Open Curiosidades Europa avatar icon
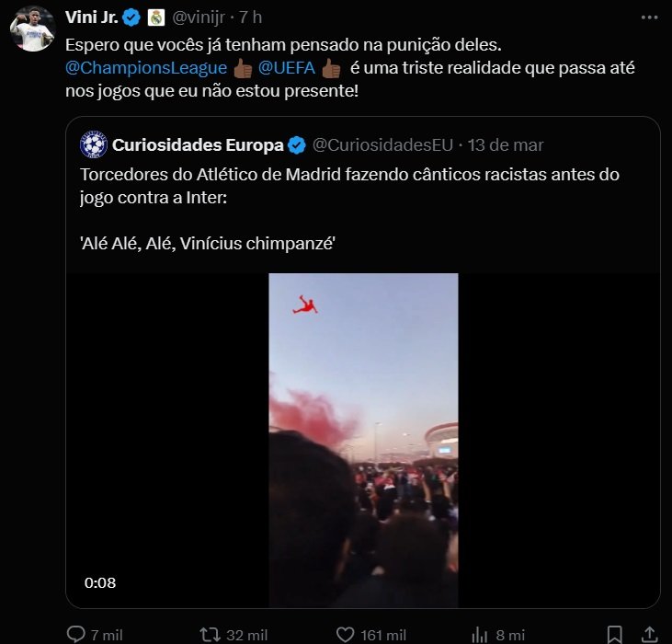The width and height of the screenshot is (672, 644). (x=94, y=144)
